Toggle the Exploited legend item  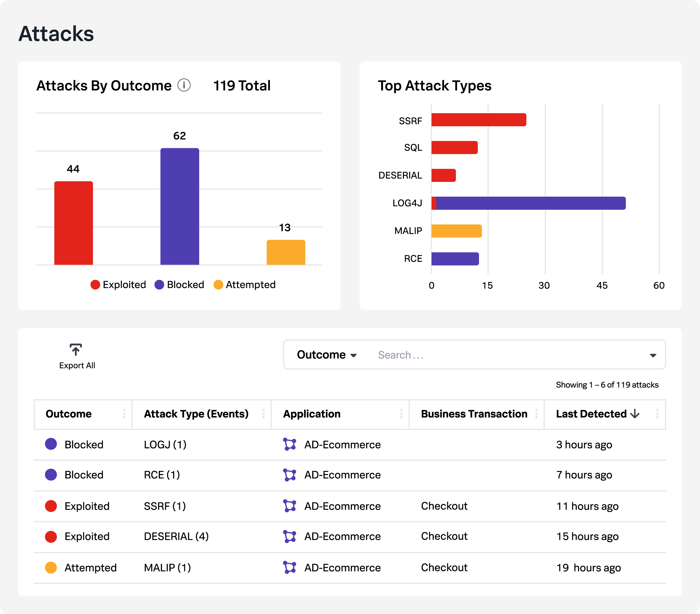pyautogui.click(x=118, y=285)
